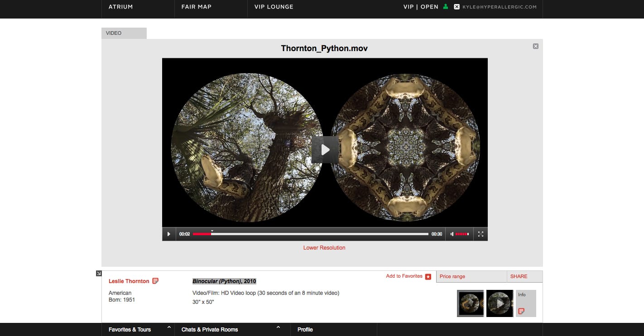Switch to Lower Resolution video
The width and height of the screenshot is (644, 336).
click(x=324, y=248)
